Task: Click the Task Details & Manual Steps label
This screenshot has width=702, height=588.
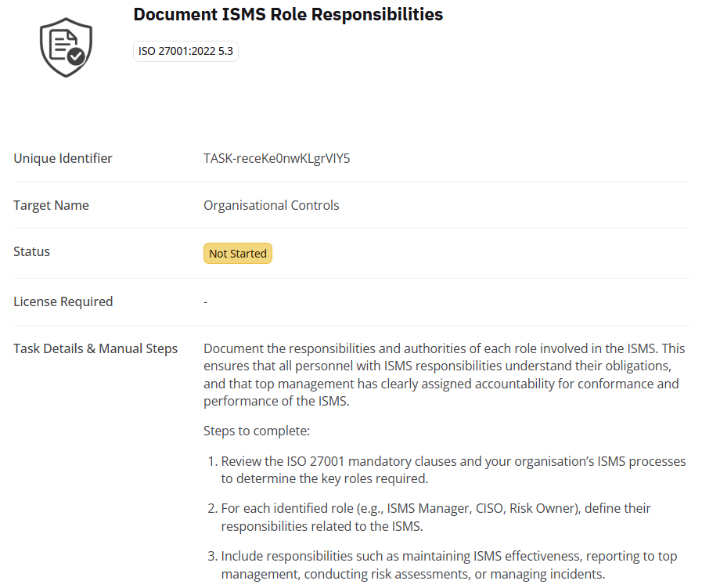Action: (95, 348)
